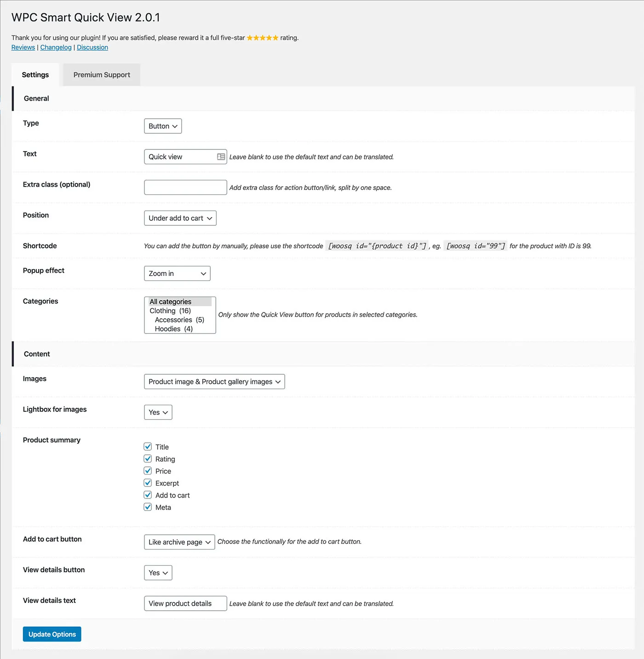The image size is (644, 659).
Task: Switch to the Premium Support tab
Action: 102,74
